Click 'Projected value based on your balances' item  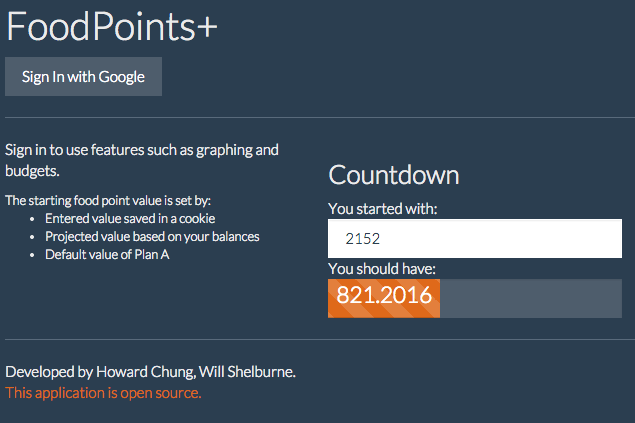tap(152, 237)
